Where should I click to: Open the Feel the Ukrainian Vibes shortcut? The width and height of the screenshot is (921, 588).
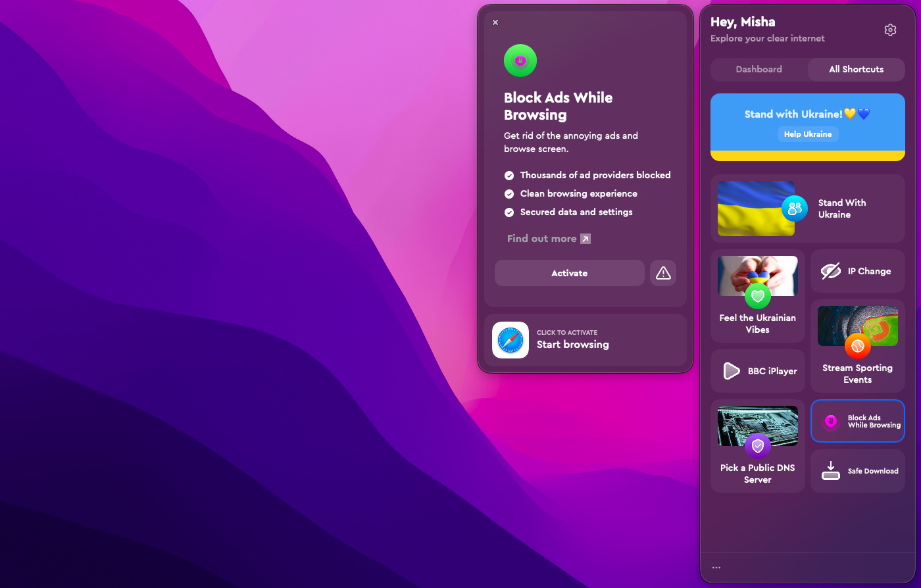[x=758, y=296]
